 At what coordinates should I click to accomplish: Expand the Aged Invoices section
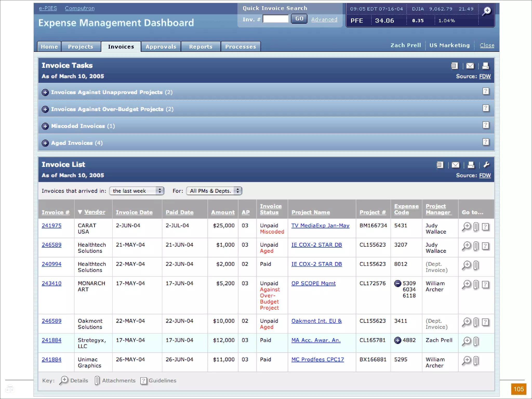(45, 143)
